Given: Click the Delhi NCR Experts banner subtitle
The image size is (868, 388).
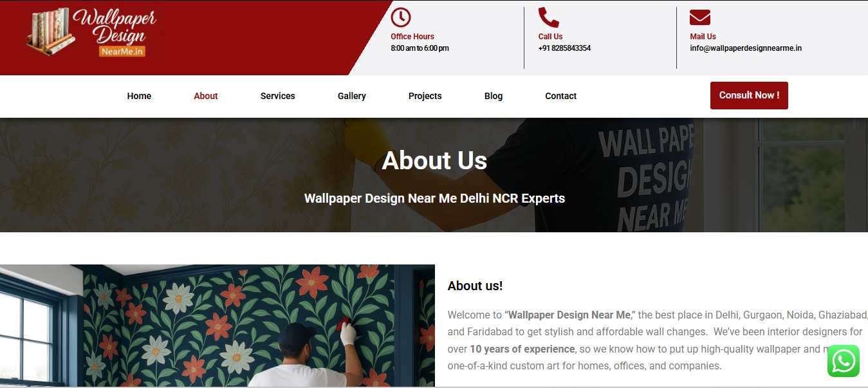Looking at the screenshot, I should pyautogui.click(x=434, y=198).
